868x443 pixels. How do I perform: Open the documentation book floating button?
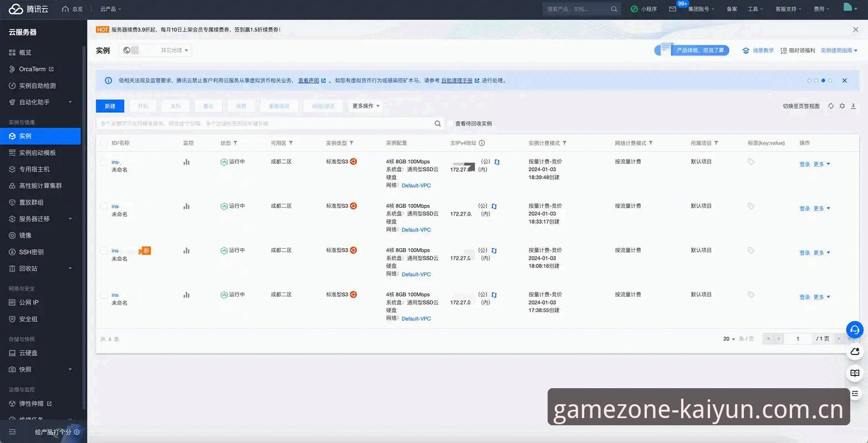tap(855, 373)
